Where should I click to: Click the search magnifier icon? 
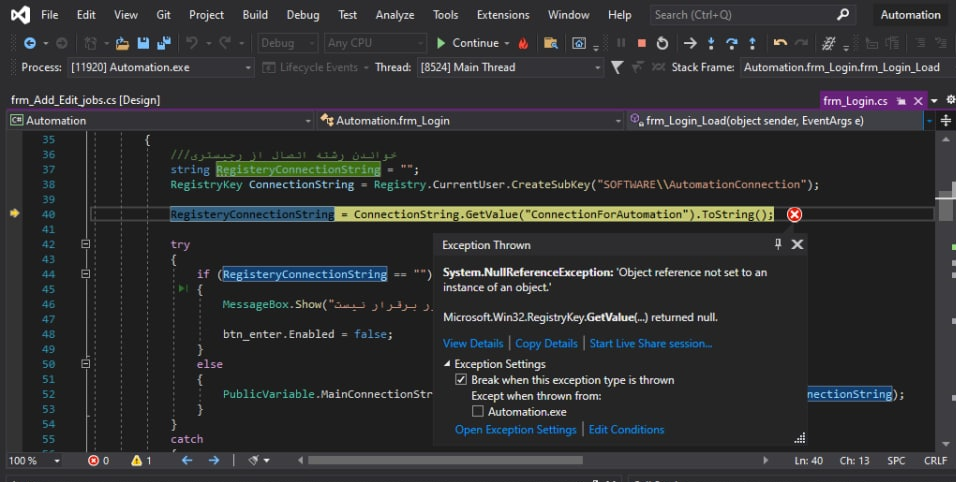[843, 14]
